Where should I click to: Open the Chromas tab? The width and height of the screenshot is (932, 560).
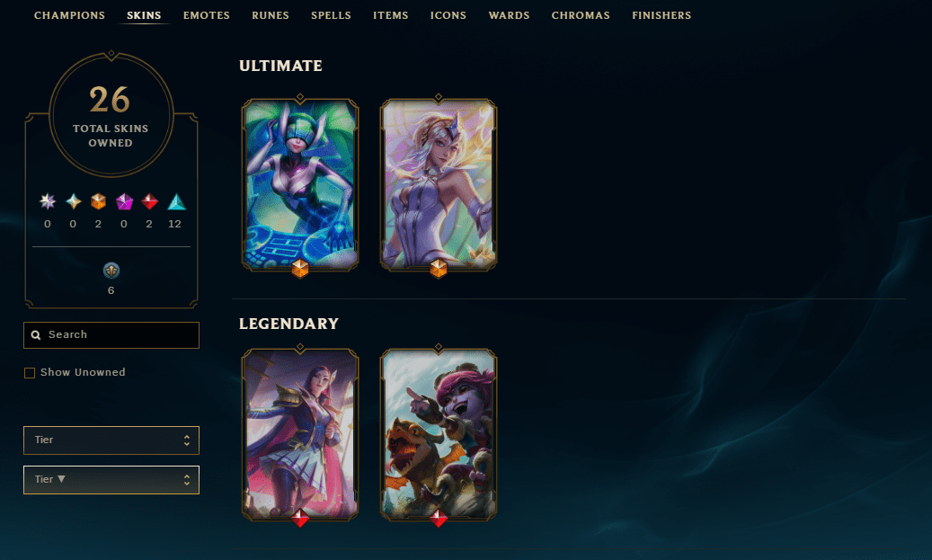[581, 15]
